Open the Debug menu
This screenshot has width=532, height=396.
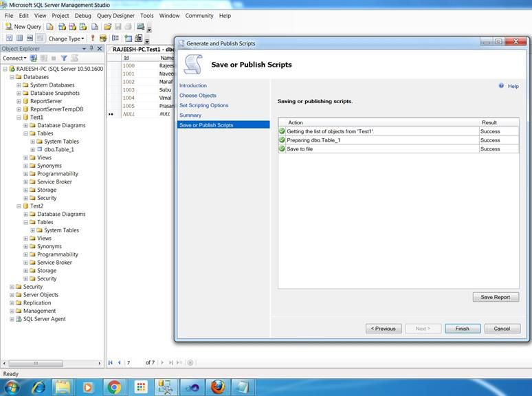click(82, 16)
